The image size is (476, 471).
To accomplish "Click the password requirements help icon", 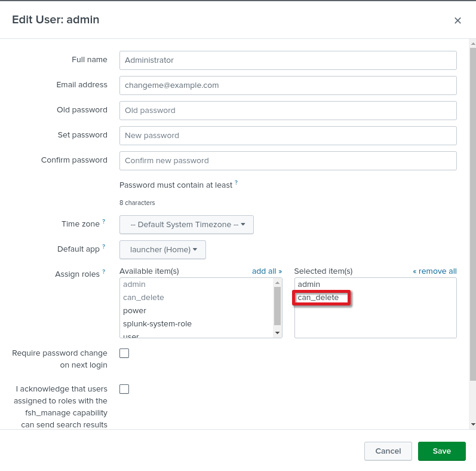I will click(x=236, y=183).
